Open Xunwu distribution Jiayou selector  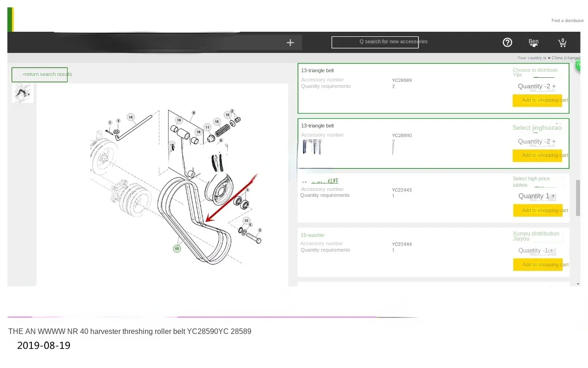coord(536,236)
